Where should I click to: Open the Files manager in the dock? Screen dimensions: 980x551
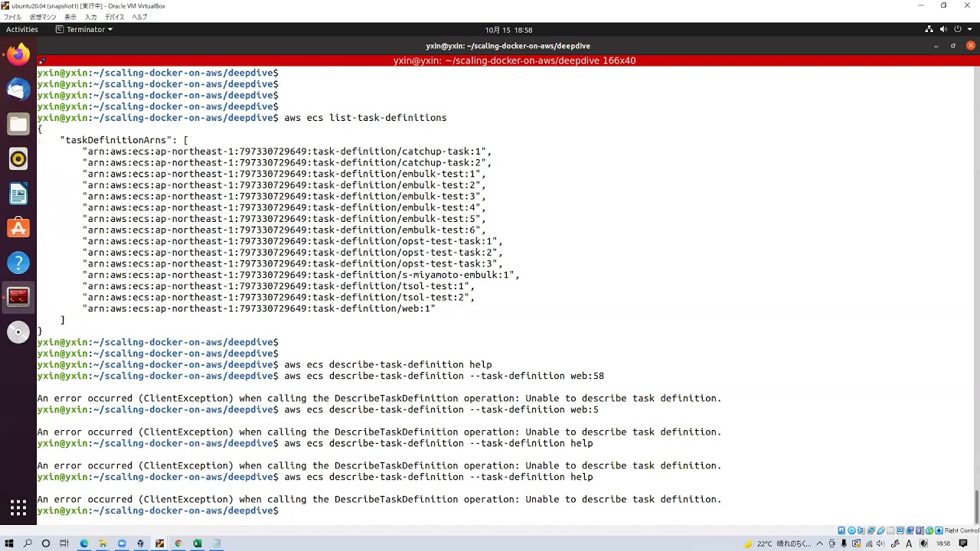18,124
